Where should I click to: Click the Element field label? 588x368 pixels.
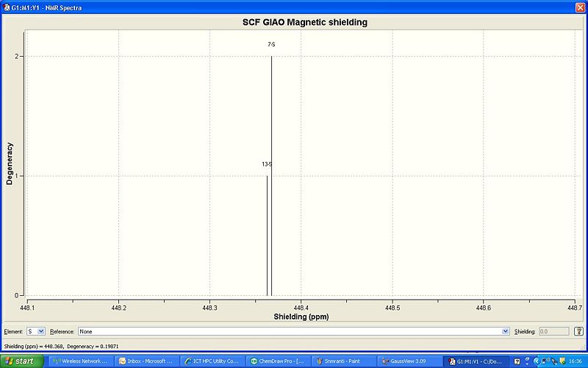click(13, 332)
